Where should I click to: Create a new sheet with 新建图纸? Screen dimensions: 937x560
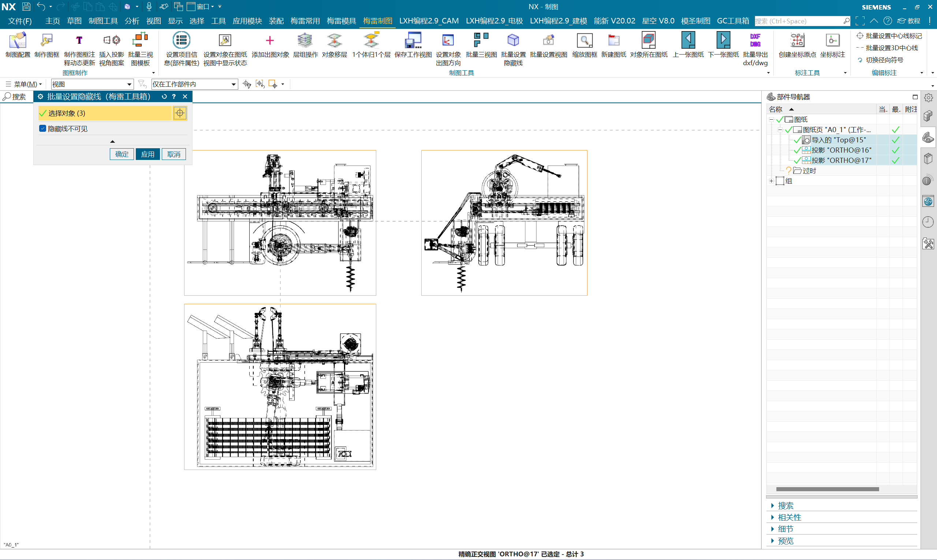613,45
